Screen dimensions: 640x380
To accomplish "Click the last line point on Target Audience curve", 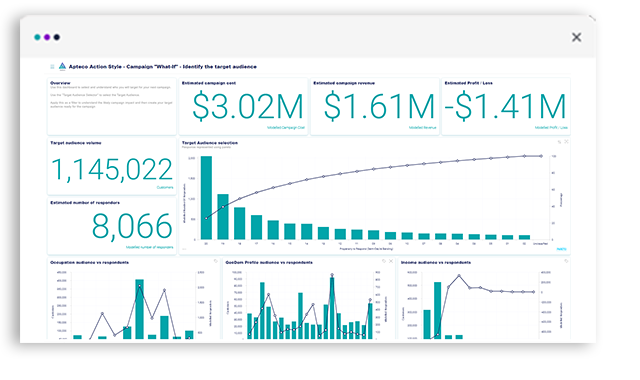I will click(541, 156).
